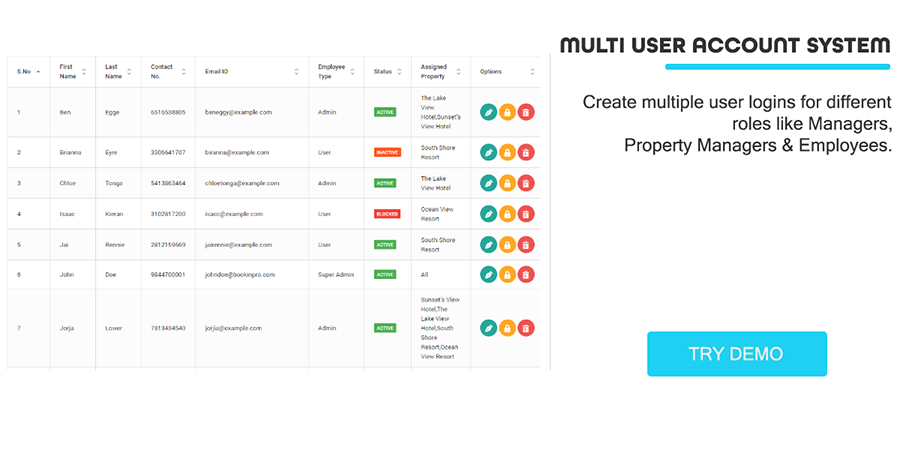900x450 pixels.
Task: Edit Jai Rennie's account via pencil icon
Action: (x=488, y=244)
